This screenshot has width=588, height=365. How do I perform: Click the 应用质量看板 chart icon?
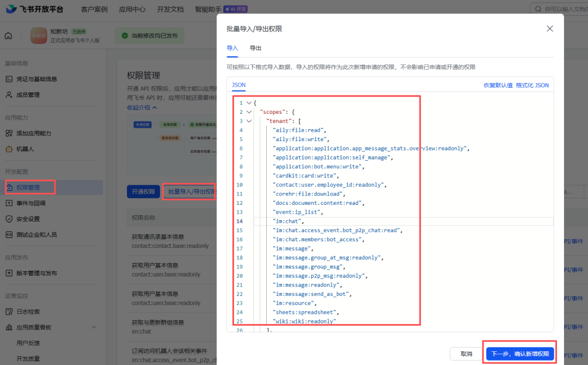pos(9,327)
